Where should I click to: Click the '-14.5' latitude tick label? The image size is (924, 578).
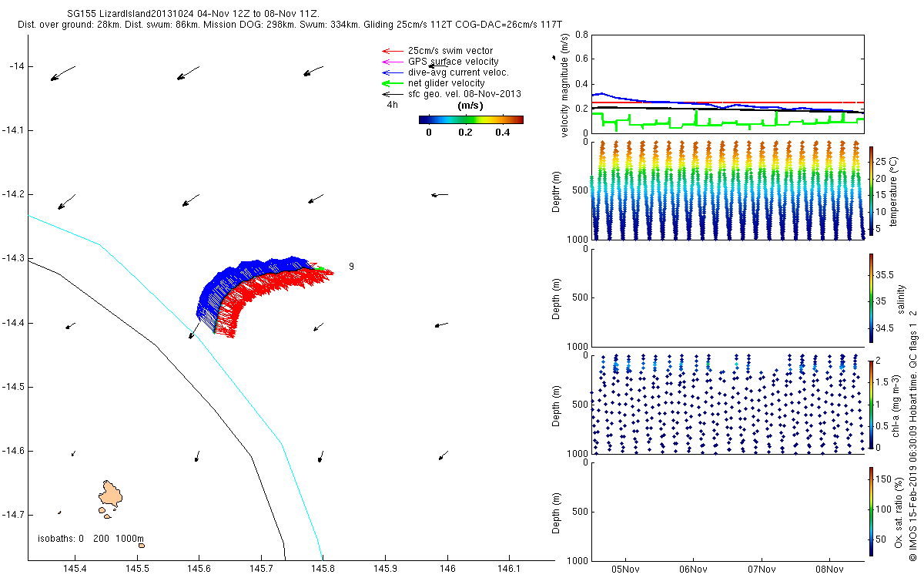(x=13, y=386)
